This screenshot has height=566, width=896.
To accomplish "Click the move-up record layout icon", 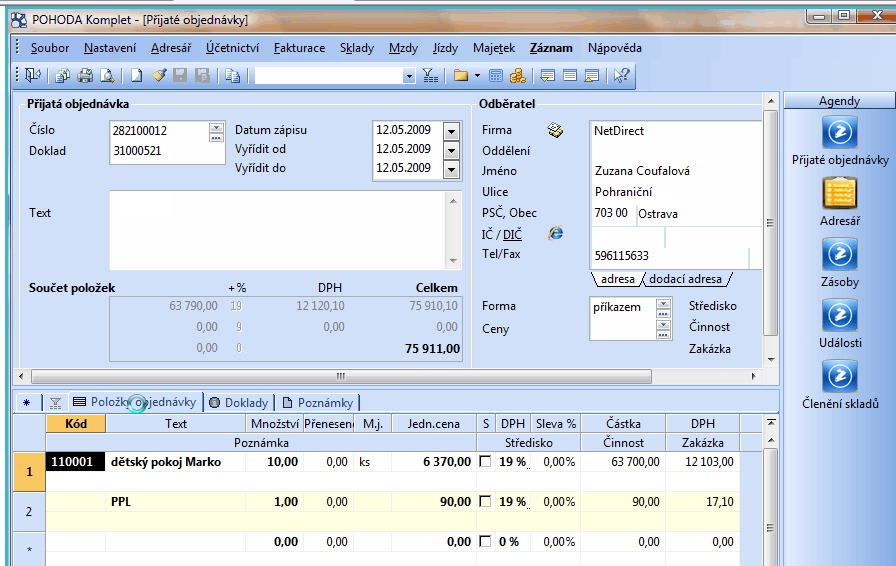I will pyautogui.click(x=592, y=75).
